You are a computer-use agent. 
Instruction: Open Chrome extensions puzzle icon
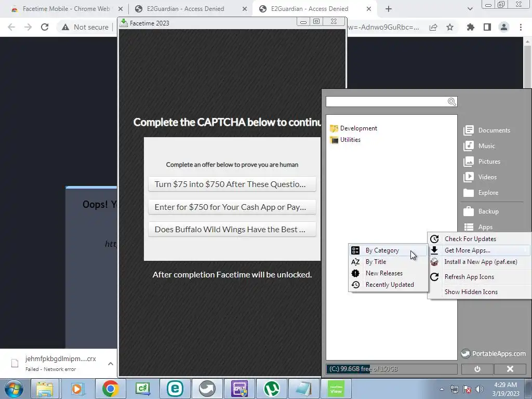tap(470, 27)
